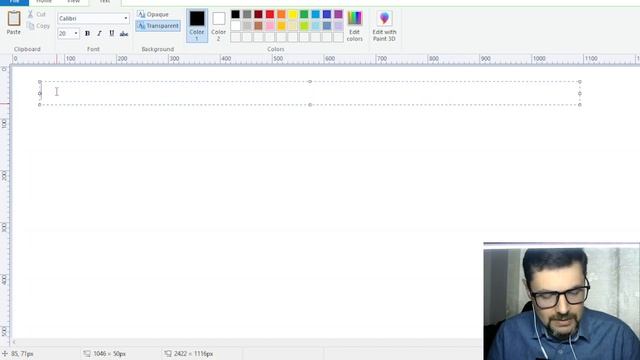
Task: Pick the yellow color swatch
Action: [293, 14]
